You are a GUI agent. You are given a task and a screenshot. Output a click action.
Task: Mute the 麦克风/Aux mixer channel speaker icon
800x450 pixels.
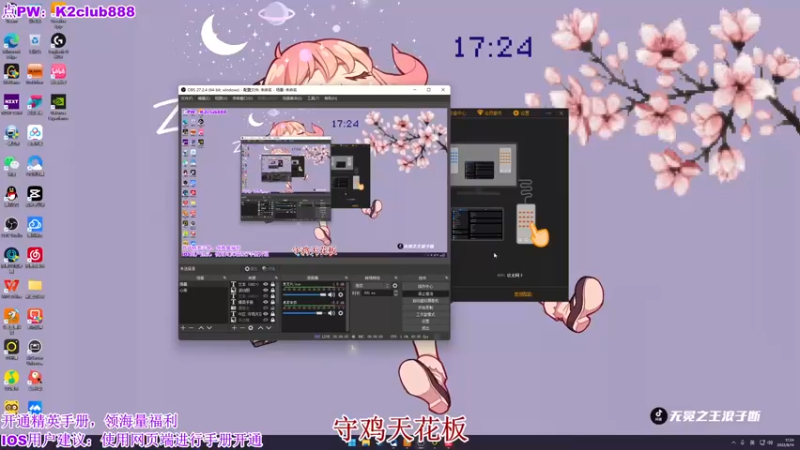(x=332, y=294)
